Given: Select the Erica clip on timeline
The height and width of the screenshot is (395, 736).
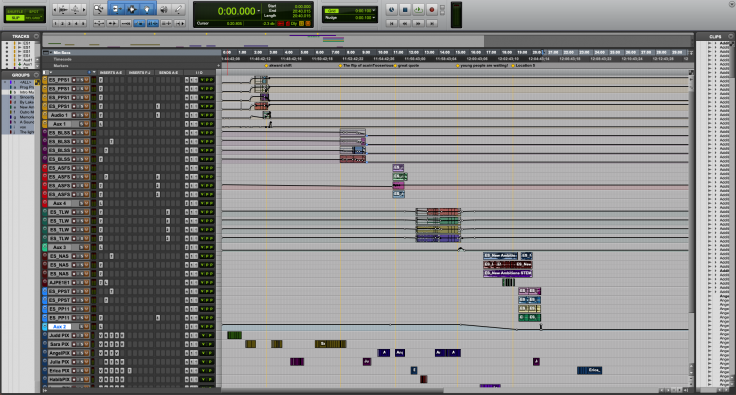Looking at the screenshot, I should pyautogui.click(x=589, y=370).
